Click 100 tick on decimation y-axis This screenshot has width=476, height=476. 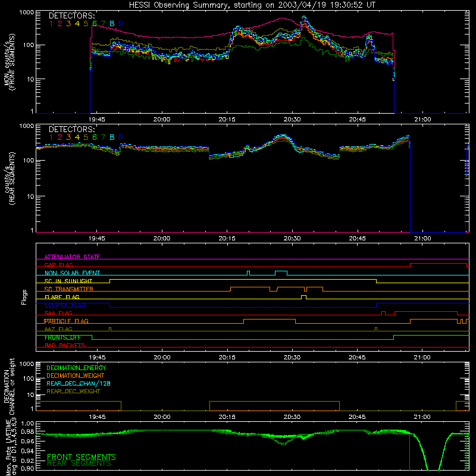(x=29, y=378)
